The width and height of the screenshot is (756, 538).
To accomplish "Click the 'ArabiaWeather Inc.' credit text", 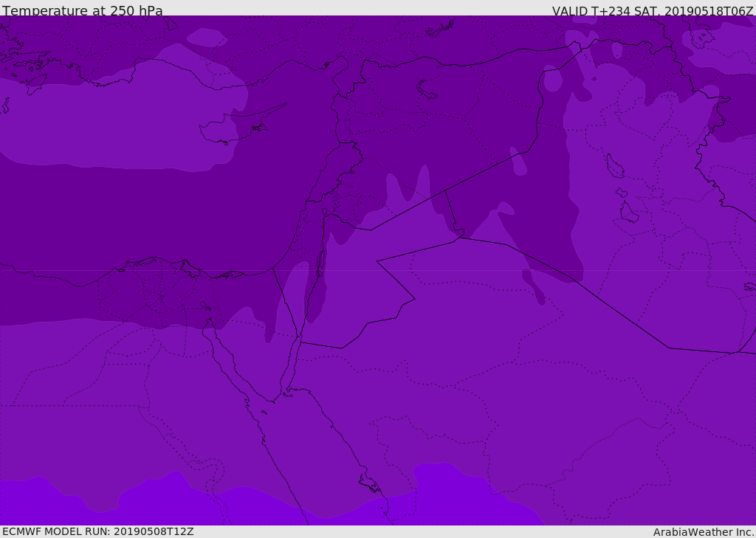I will click(x=703, y=532).
